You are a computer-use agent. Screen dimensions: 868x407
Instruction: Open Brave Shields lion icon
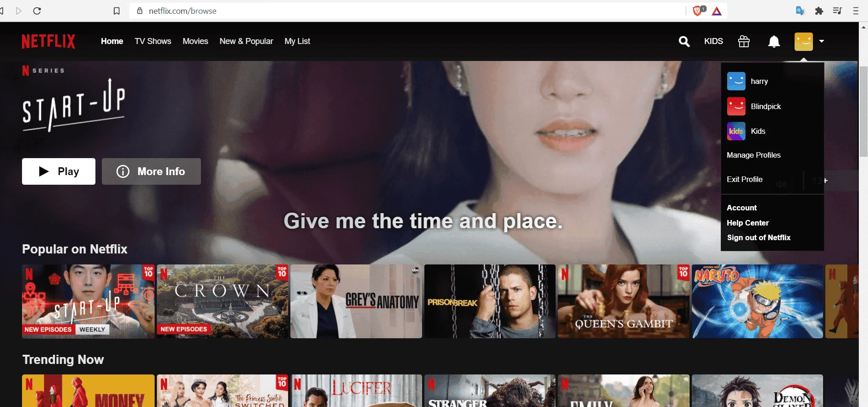698,11
